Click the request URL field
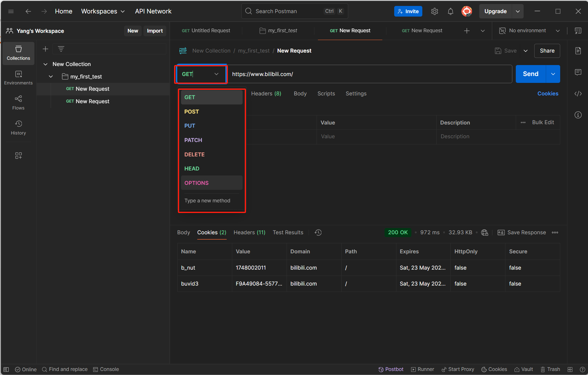 [370, 74]
